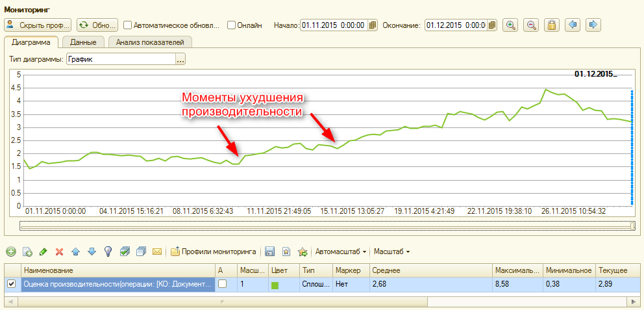
Task: Enable the Автоматическое обновление checkbox
Action: coord(128,25)
